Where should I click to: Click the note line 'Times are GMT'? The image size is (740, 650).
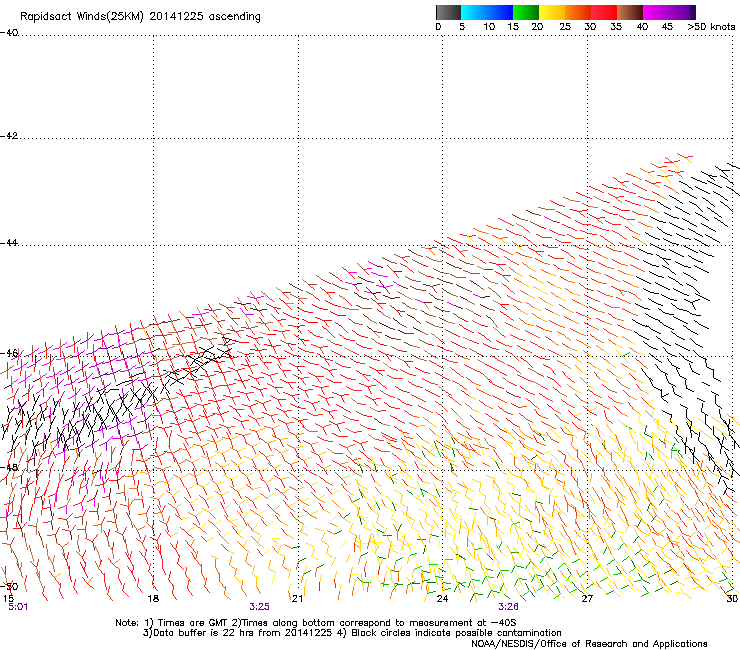click(x=195, y=623)
